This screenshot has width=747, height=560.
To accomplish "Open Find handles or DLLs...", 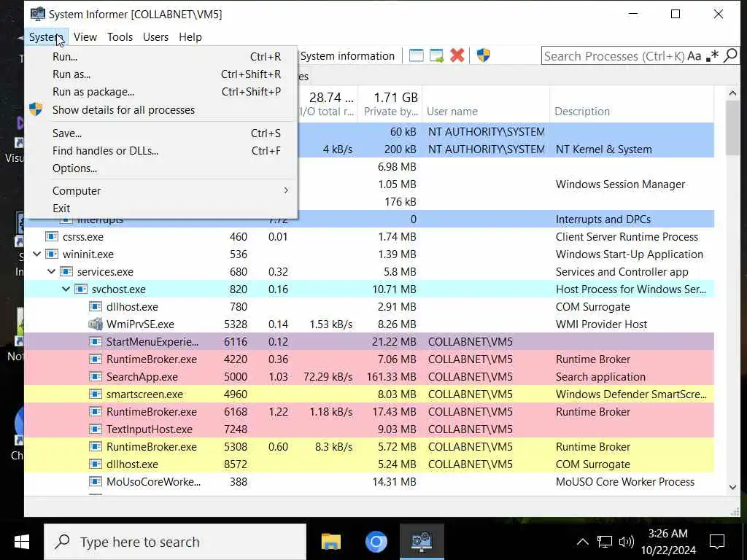I will (161, 151).
